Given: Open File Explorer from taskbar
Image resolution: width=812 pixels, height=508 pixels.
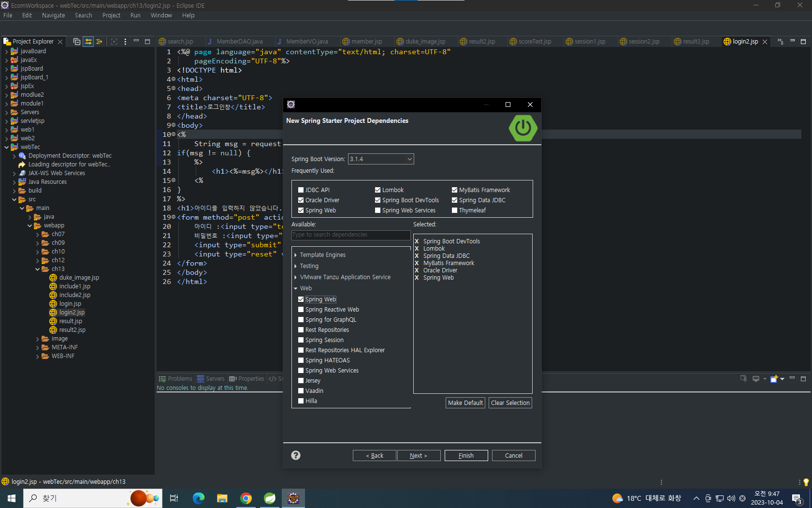Looking at the screenshot, I should (222, 498).
